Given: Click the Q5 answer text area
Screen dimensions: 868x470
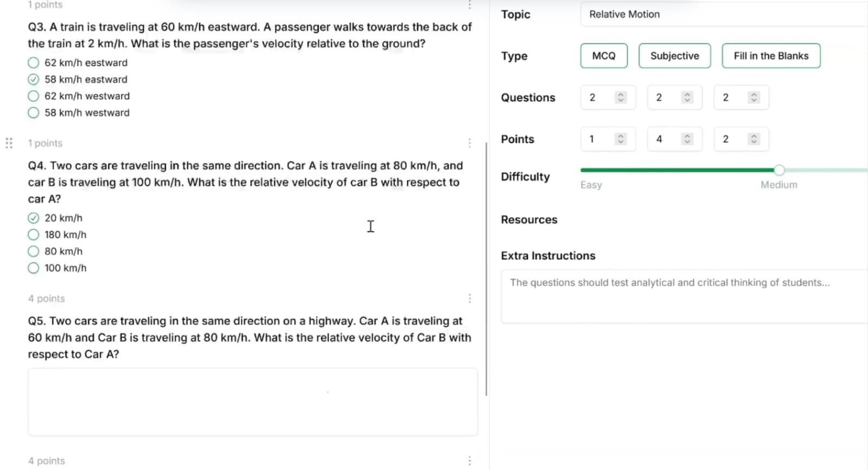Looking at the screenshot, I should 253,402.
